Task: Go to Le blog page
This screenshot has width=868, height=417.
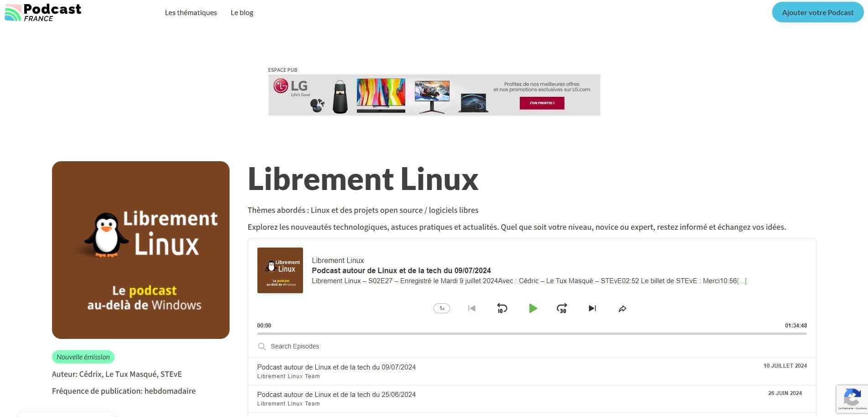Action: (242, 13)
